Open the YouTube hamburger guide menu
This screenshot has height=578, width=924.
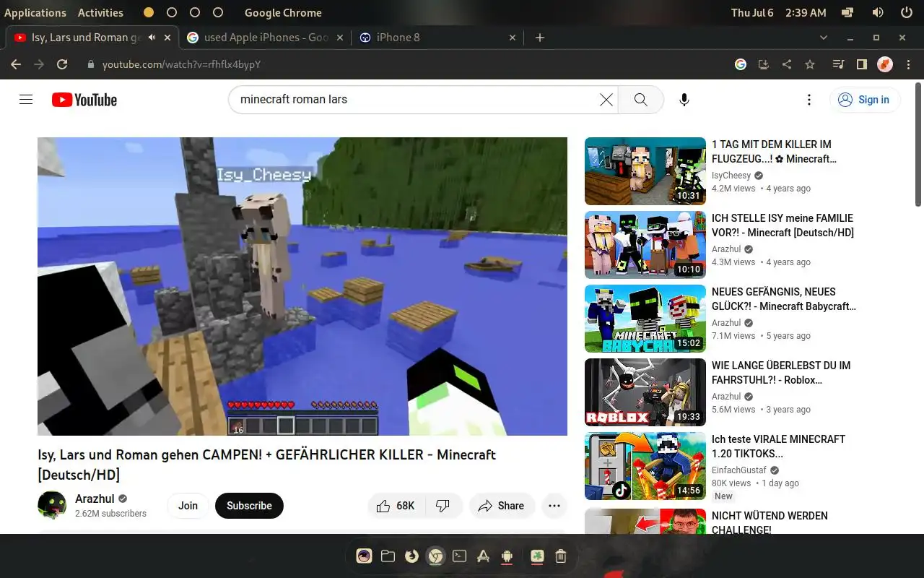26,100
